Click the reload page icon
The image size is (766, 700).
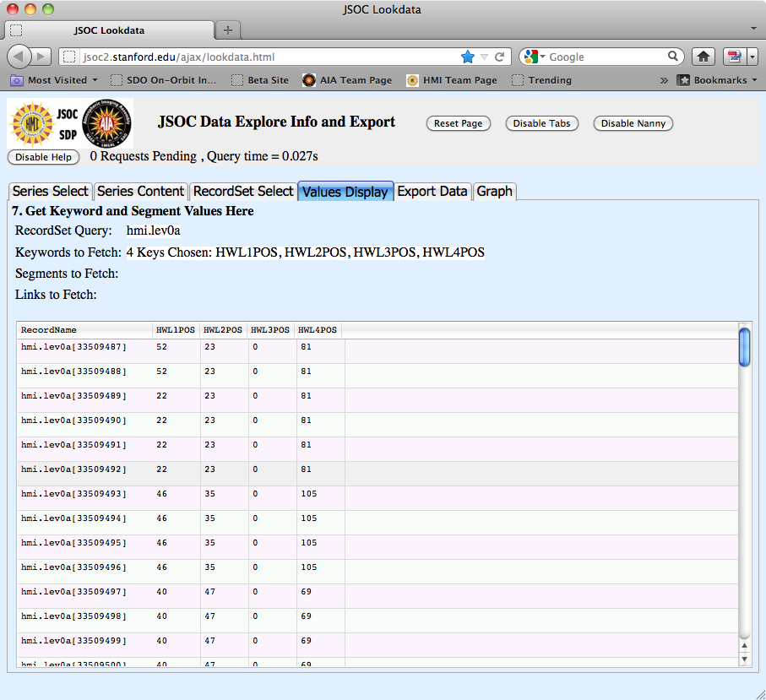click(x=499, y=57)
